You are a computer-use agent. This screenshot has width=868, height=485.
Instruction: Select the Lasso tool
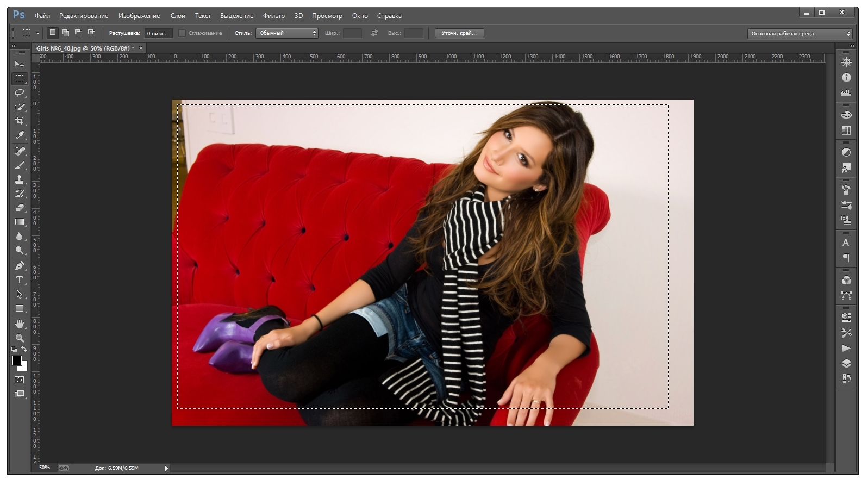pyautogui.click(x=20, y=93)
